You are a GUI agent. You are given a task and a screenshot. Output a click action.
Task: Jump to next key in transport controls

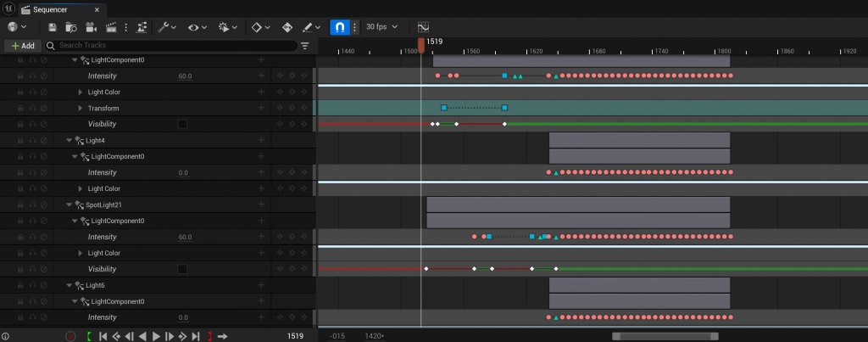click(x=183, y=336)
